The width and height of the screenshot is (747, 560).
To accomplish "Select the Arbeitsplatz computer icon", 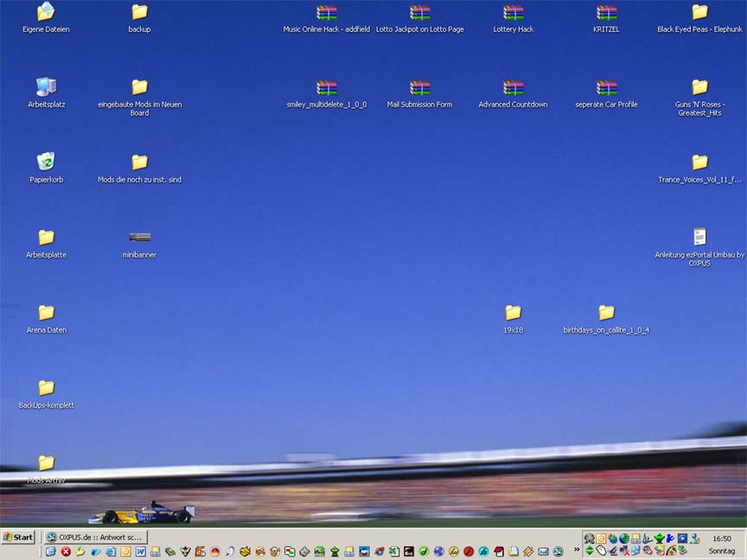I will [x=46, y=87].
